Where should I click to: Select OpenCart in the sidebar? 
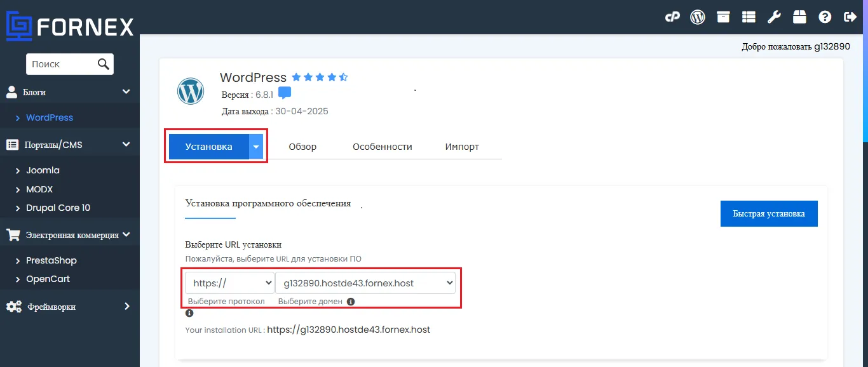pyautogui.click(x=48, y=279)
